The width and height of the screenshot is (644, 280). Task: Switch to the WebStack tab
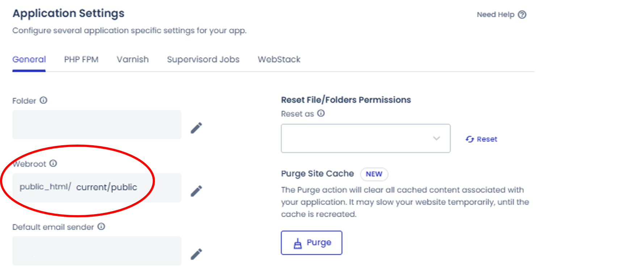279,59
